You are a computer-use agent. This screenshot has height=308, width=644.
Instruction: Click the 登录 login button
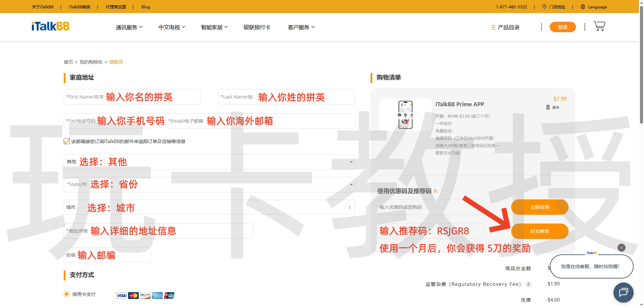click(x=562, y=27)
